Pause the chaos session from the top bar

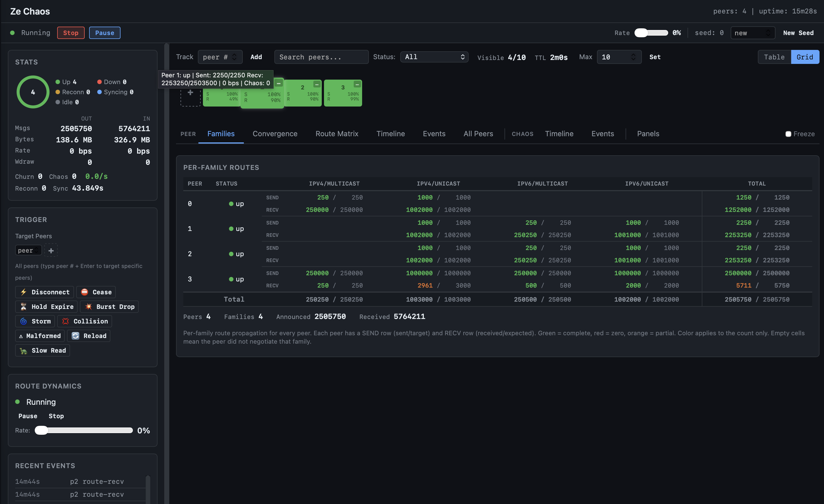[x=105, y=33]
